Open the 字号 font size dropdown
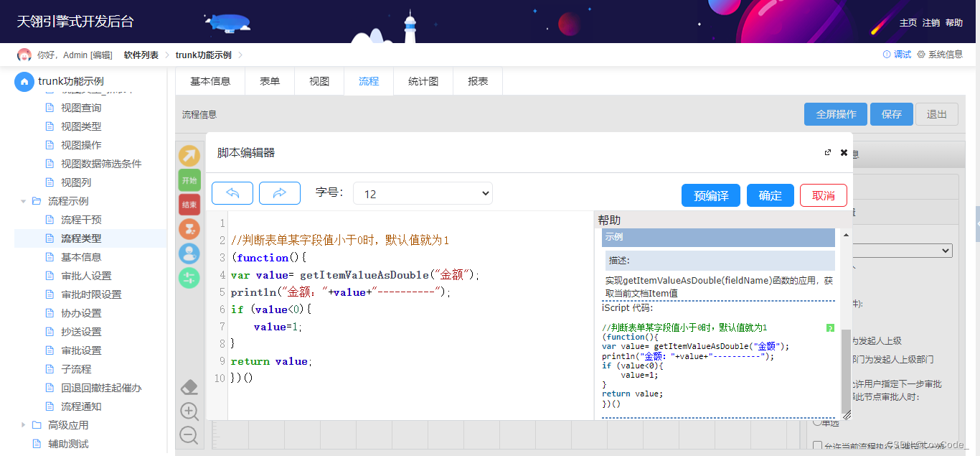Image resolution: width=980 pixels, height=456 pixels. pyautogui.click(x=423, y=193)
